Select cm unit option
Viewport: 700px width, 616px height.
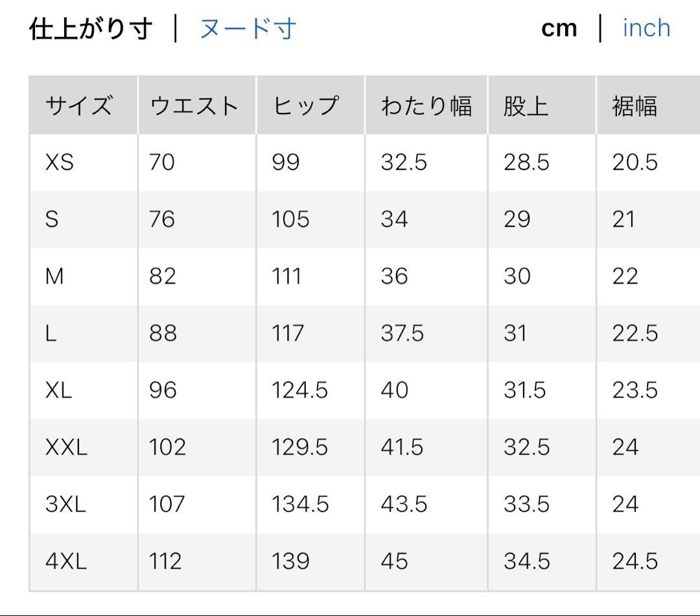pyautogui.click(x=559, y=29)
